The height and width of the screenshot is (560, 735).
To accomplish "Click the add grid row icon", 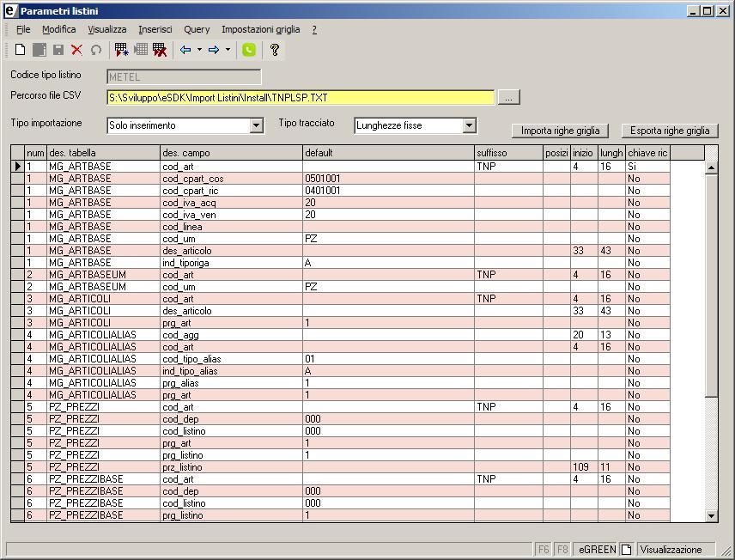I will coord(121,50).
